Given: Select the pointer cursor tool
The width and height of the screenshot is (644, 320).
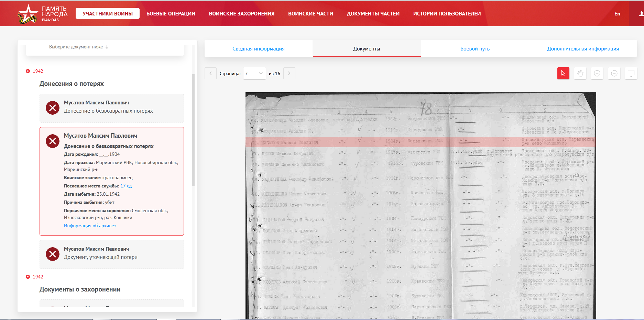Looking at the screenshot, I should 563,73.
